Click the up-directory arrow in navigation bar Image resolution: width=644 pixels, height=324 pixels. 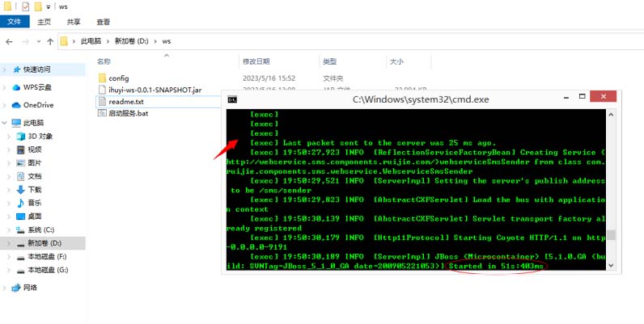pyautogui.click(x=51, y=40)
